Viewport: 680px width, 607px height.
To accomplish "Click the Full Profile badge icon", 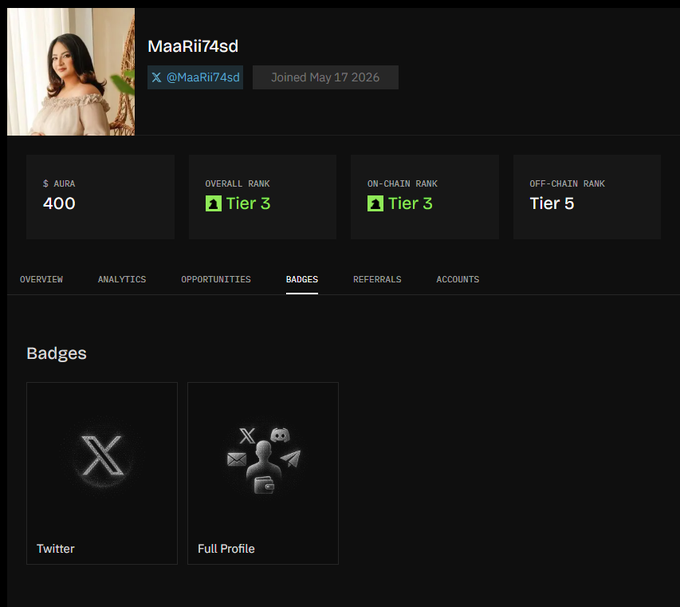I will (x=263, y=460).
